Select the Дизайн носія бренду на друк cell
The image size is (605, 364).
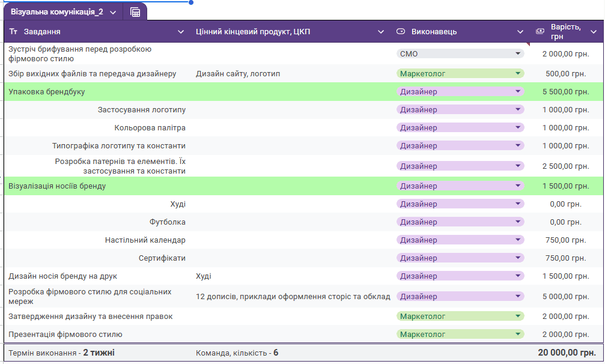pos(98,276)
